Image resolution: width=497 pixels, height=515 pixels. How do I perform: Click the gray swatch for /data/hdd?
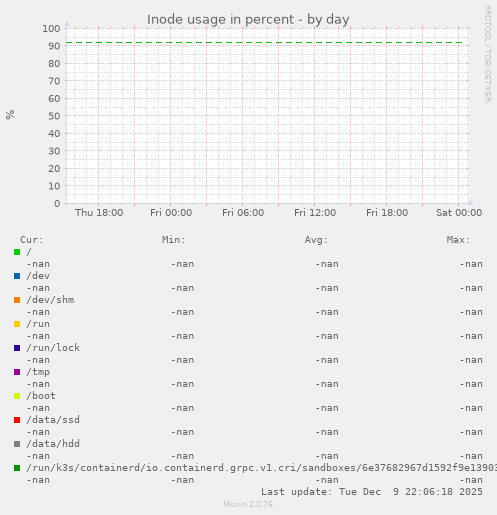coord(17,444)
